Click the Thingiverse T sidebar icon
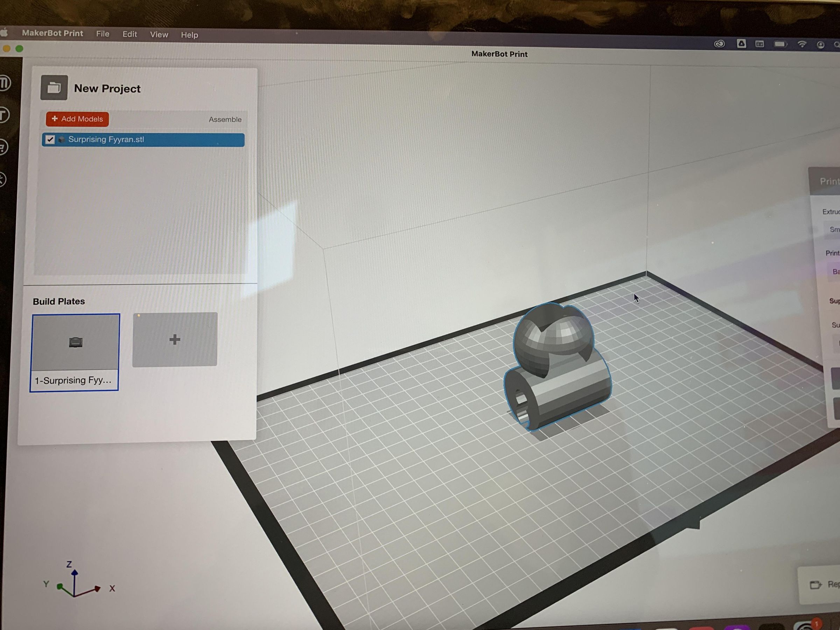 point(4,115)
